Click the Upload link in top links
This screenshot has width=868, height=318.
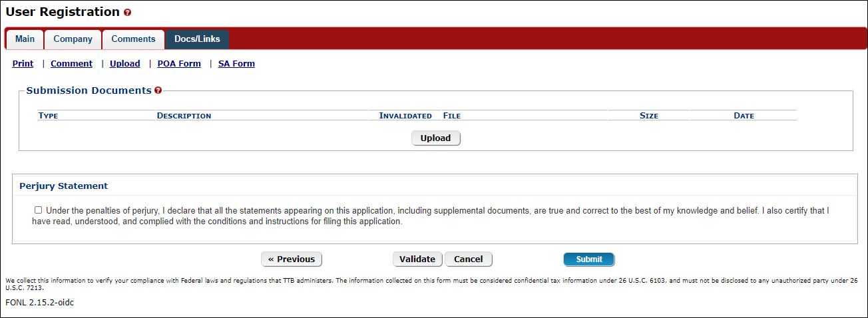124,64
